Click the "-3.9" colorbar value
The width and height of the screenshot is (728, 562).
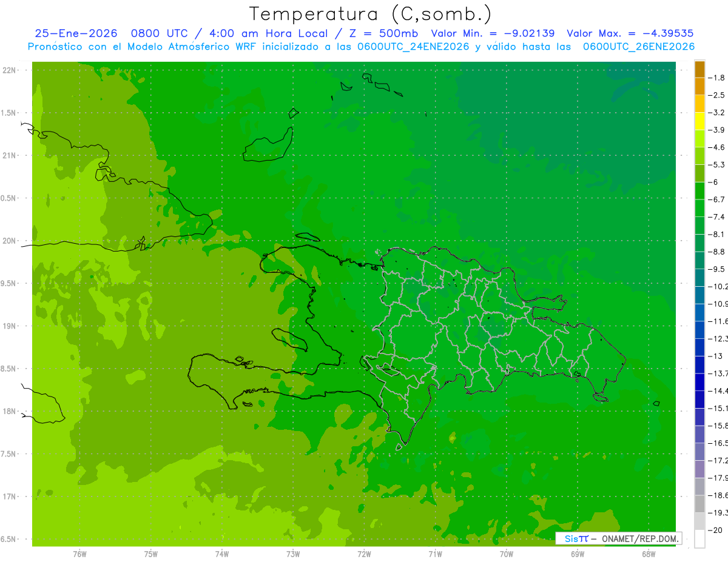[718, 130]
